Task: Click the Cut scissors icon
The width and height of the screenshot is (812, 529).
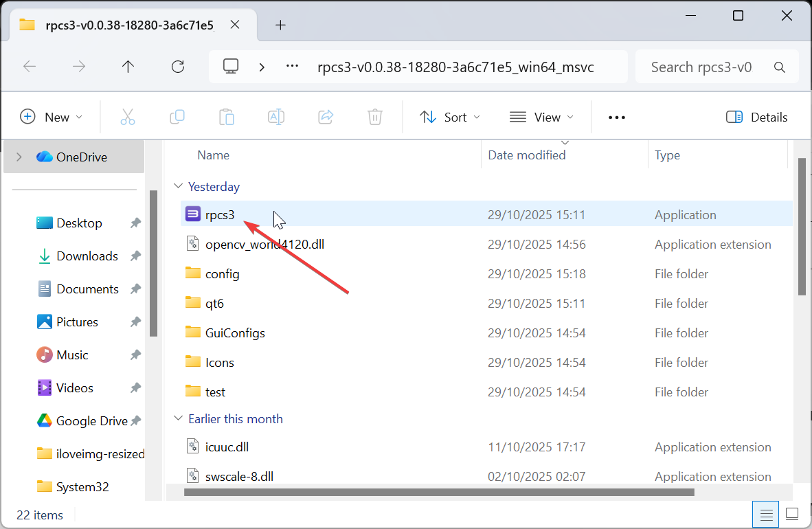Action: coord(127,117)
